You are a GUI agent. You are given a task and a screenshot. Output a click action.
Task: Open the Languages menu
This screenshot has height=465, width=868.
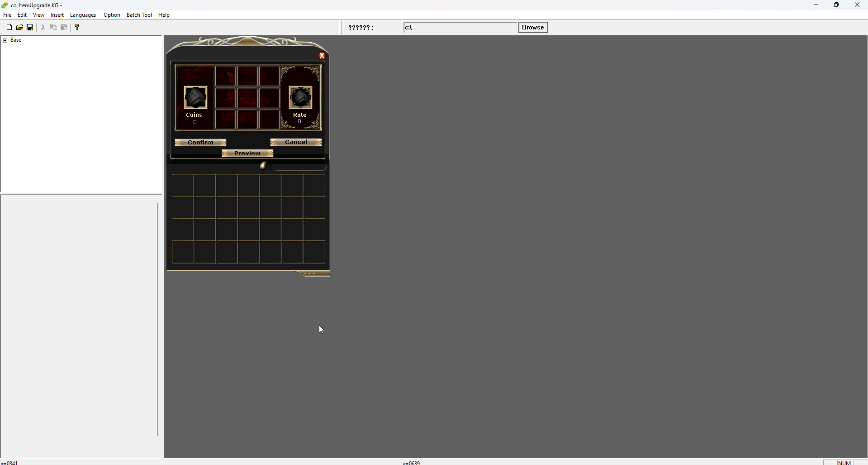[x=83, y=14]
